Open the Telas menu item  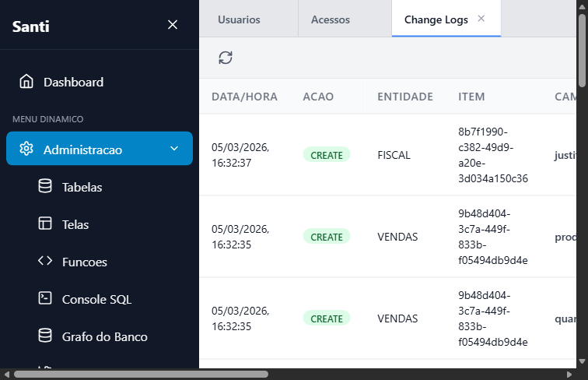(x=100, y=224)
